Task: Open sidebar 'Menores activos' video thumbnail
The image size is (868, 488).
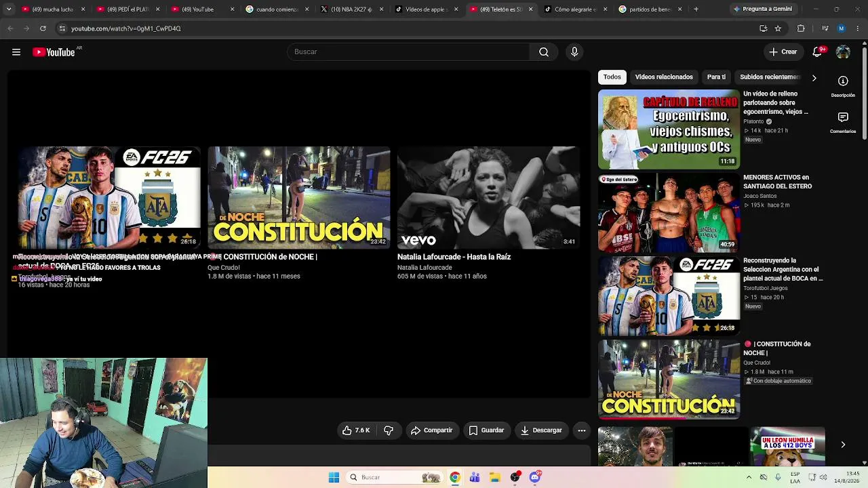Action: point(669,213)
